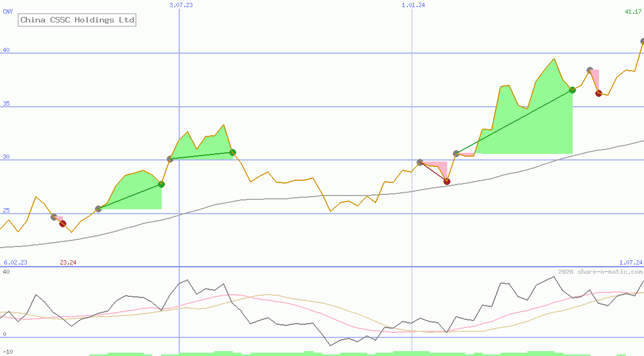The image size is (644, 356).
Task: Click the green target marker ending the long uptrend line
Action: (572, 90)
